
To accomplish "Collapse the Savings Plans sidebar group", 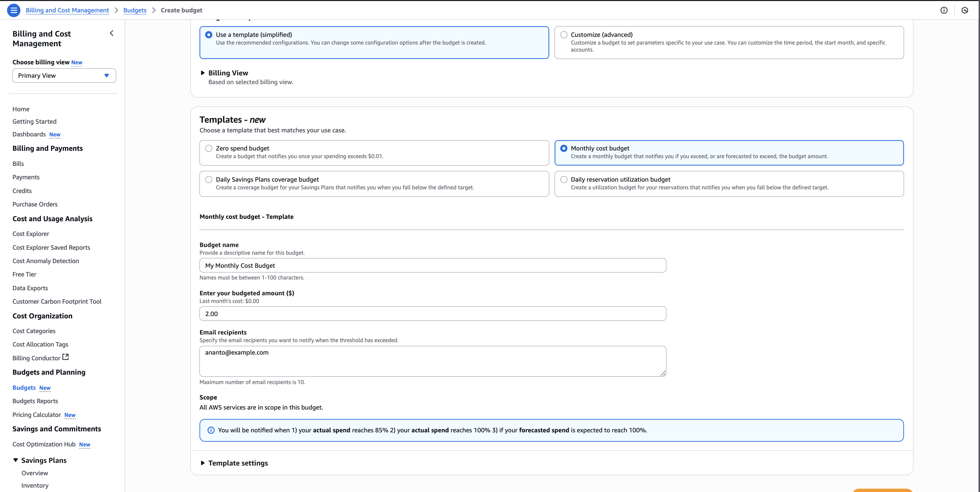I will click(16, 460).
